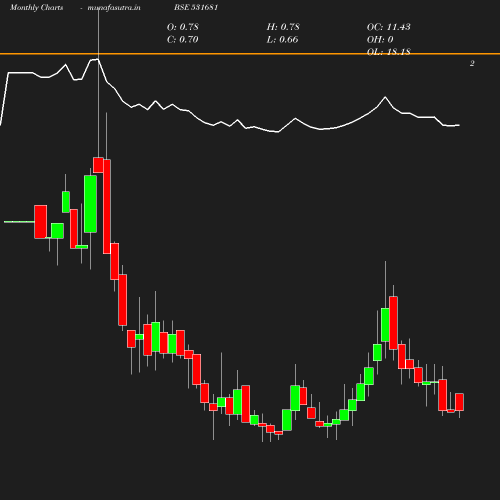Click the high value 'H: 0.78'
This screenshot has width=500, height=500.
coord(283,27)
